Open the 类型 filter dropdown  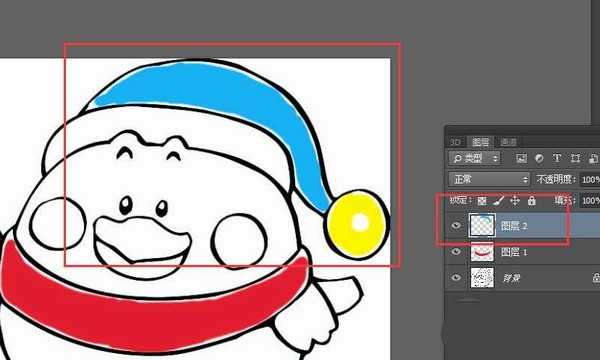pos(474,158)
